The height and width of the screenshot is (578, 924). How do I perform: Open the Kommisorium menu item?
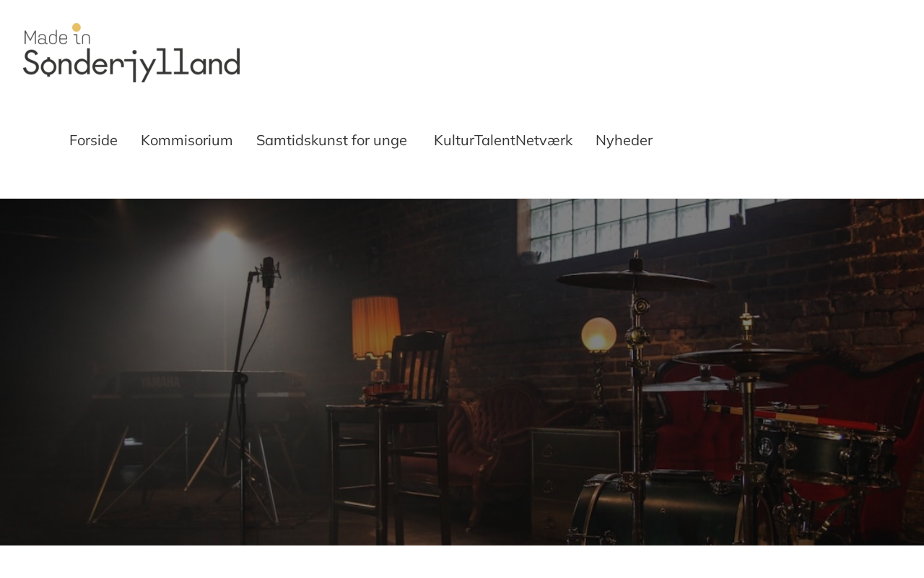click(x=187, y=140)
